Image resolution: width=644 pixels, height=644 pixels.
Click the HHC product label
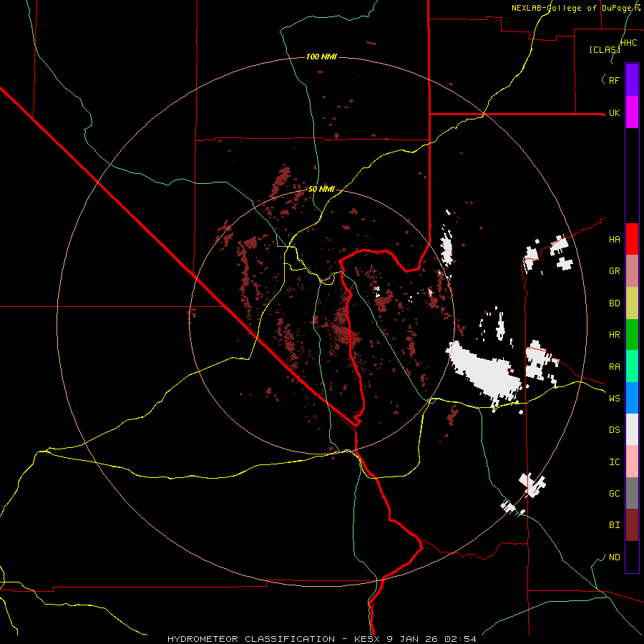(628, 43)
